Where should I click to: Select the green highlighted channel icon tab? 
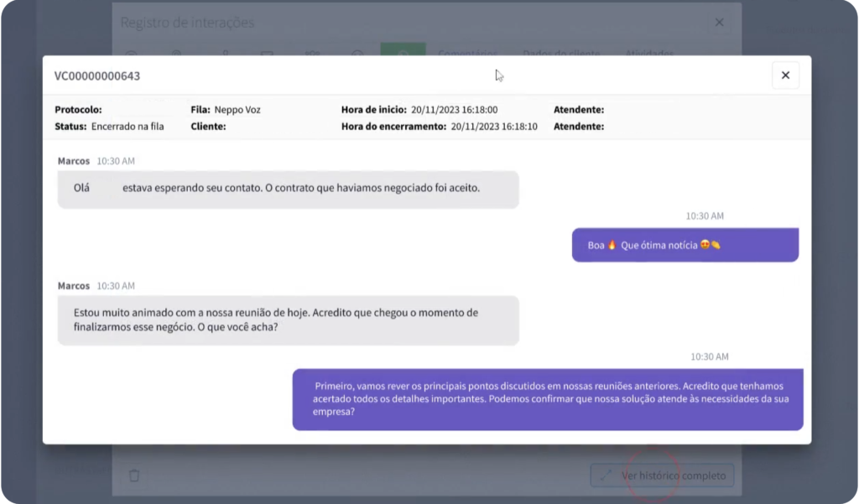click(x=403, y=52)
